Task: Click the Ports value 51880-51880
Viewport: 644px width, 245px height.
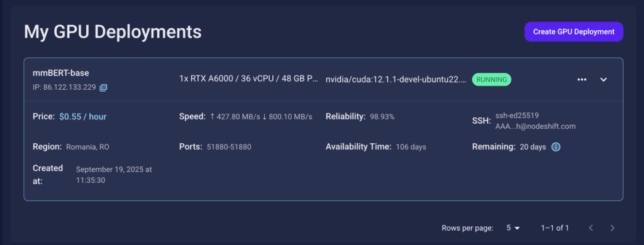Action: (229, 147)
